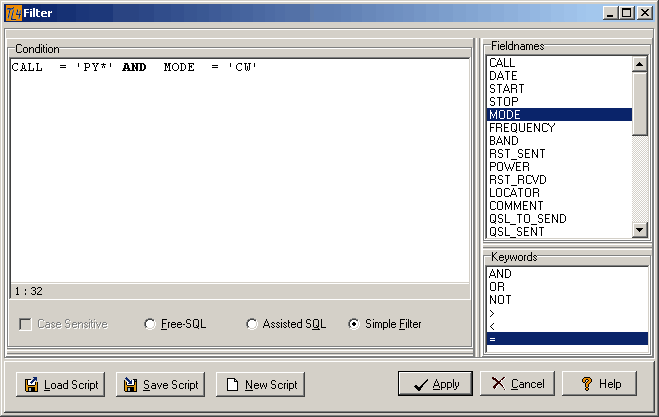The height and width of the screenshot is (417, 659).
Task: Select the Free-SQL radio button
Action: pyautogui.click(x=150, y=324)
